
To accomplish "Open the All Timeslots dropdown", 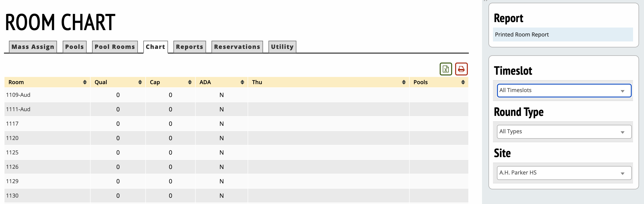I will (x=564, y=91).
